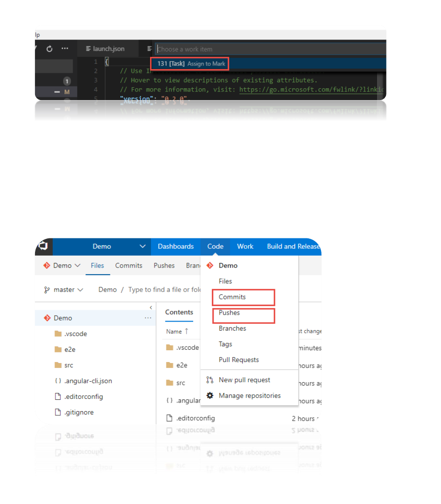Switch to the Commits tab in sub-navigation
The height and width of the screenshot is (504, 441).
(x=129, y=266)
